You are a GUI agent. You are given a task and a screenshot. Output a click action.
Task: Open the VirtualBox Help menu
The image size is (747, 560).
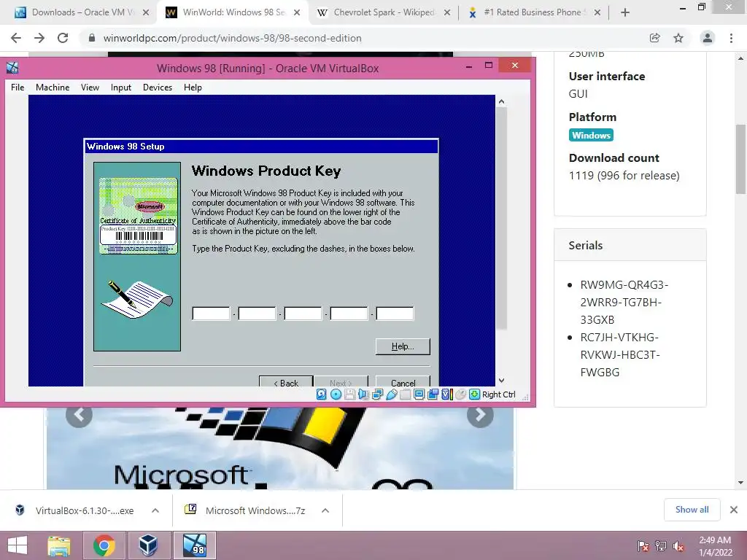(x=193, y=87)
